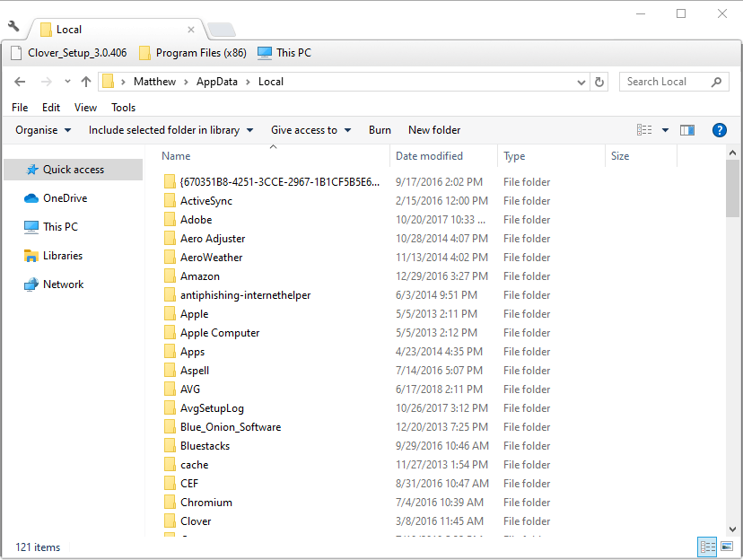Open more view options arrow
743x560 pixels.
point(665,130)
